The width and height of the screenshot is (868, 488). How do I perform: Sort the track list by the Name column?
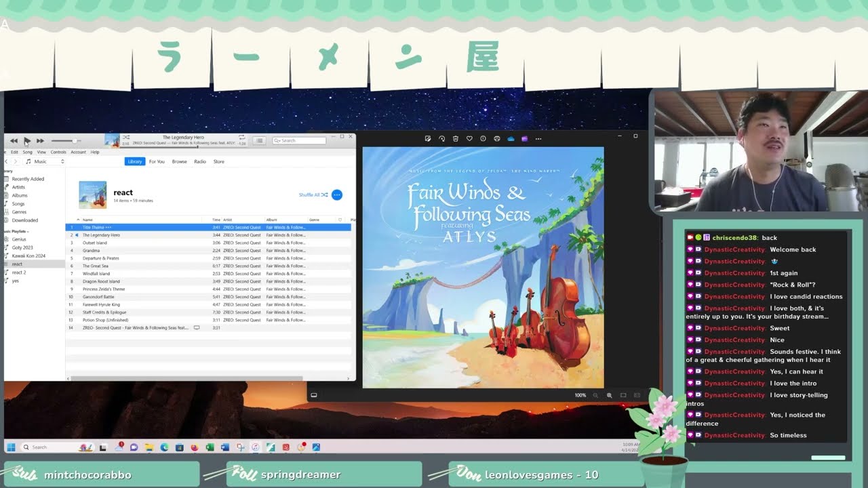[x=87, y=220]
